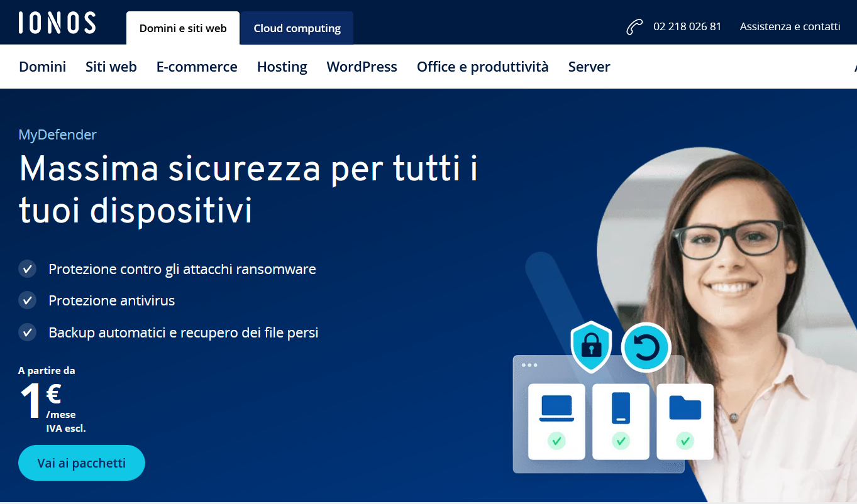
Task: Click the three-dot window illustration header
Action: pyautogui.click(x=529, y=364)
